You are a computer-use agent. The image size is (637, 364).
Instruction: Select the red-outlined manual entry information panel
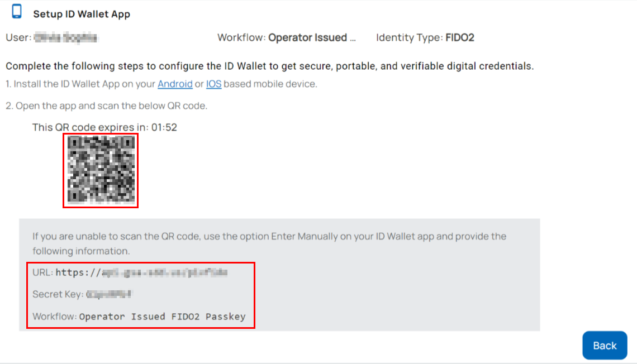[141, 295]
